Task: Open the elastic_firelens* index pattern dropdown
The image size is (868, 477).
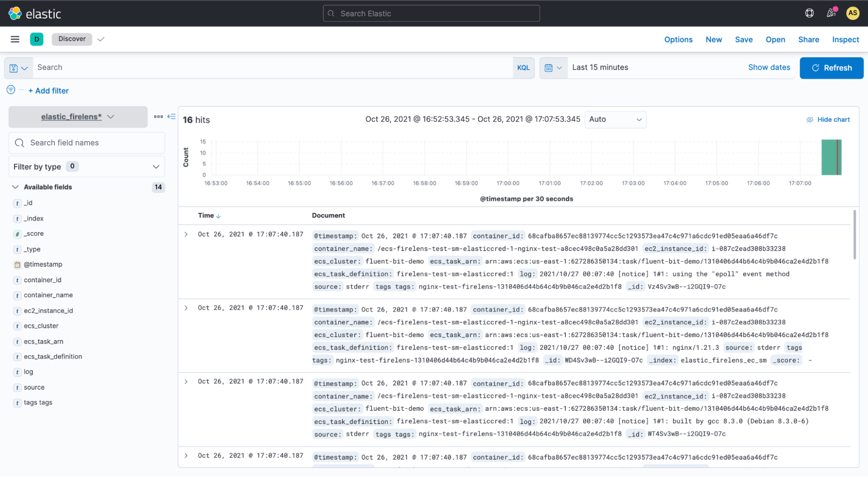Action: coord(78,117)
